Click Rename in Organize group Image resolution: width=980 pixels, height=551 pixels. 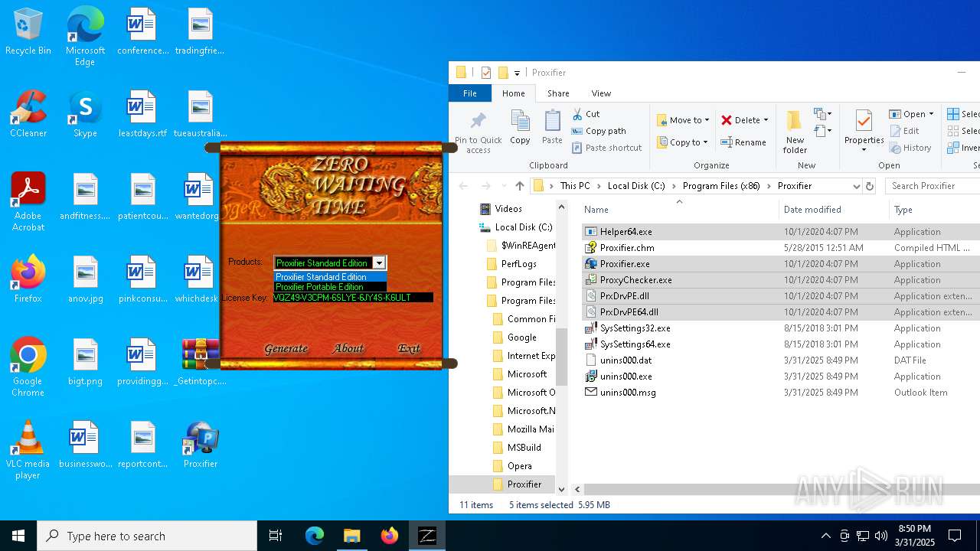click(743, 142)
